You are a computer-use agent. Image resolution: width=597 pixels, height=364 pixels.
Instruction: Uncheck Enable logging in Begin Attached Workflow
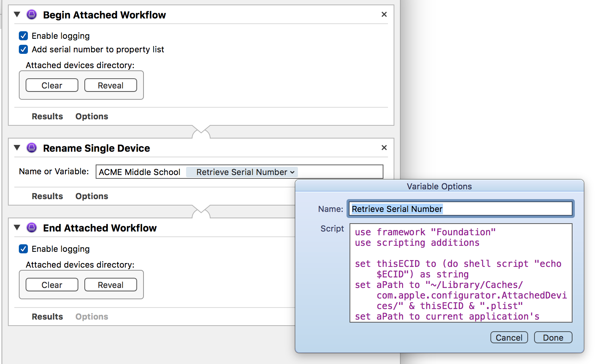click(23, 36)
